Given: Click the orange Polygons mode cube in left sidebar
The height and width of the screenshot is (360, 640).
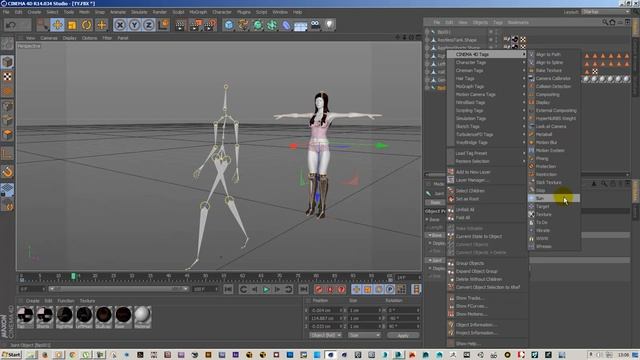Looking at the screenshot, I should 7,135.
